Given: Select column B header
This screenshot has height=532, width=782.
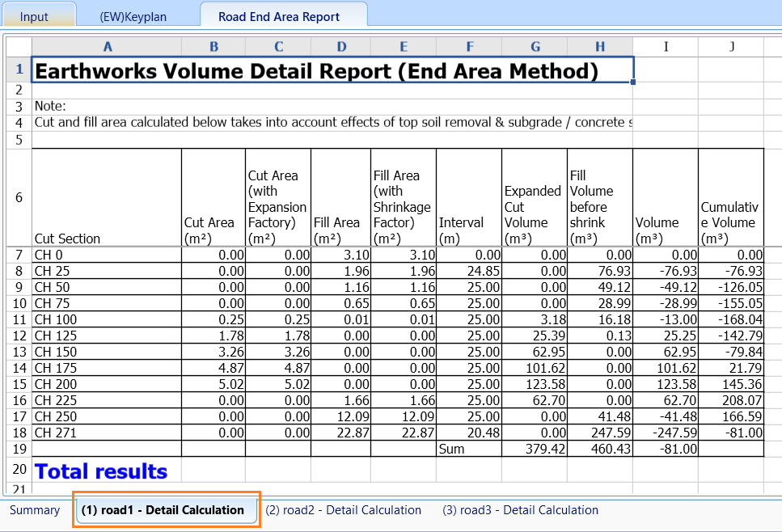Looking at the screenshot, I should [213, 47].
